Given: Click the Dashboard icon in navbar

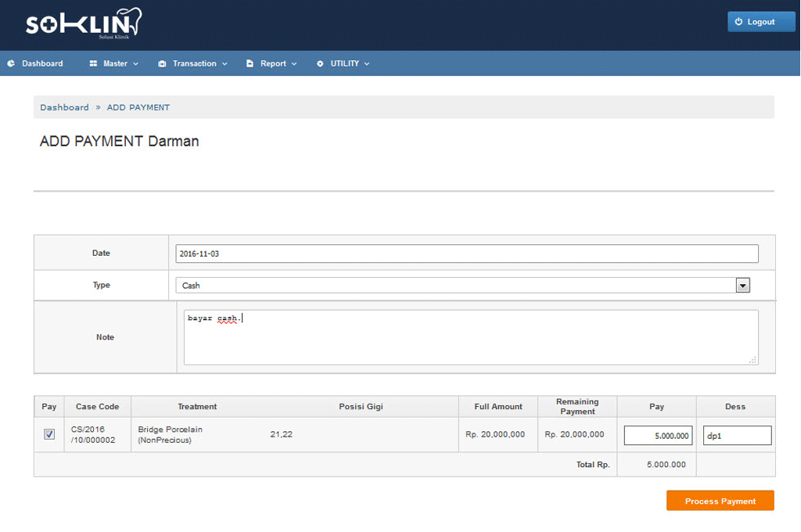Looking at the screenshot, I should click(11, 63).
